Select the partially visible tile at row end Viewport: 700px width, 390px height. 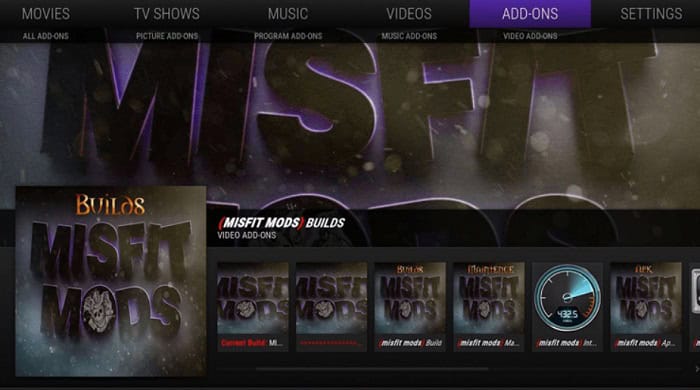(695, 307)
